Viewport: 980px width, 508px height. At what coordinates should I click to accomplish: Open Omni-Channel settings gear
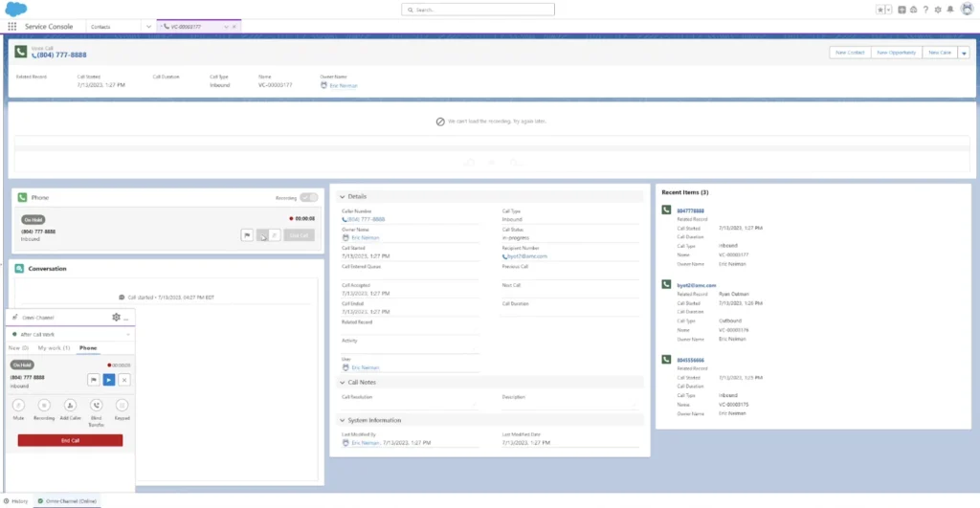click(x=116, y=317)
